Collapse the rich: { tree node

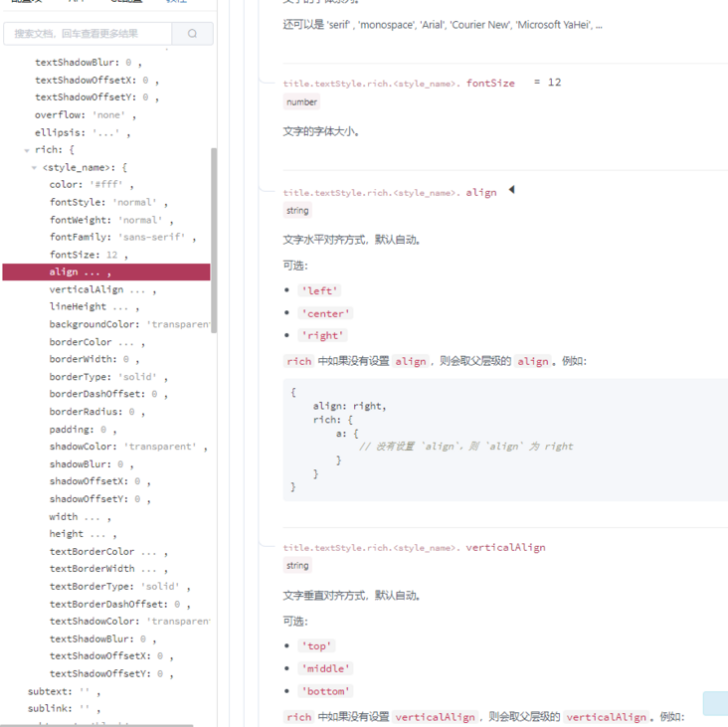click(27, 150)
